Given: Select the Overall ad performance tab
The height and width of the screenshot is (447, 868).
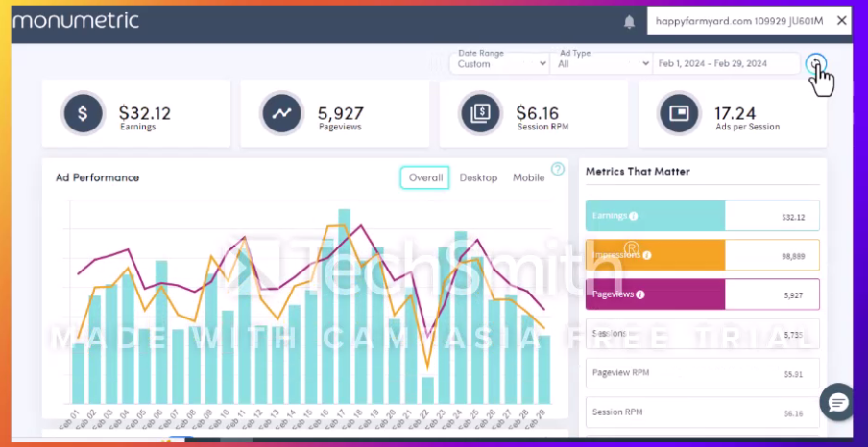Looking at the screenshot, I should pos(424,177).
